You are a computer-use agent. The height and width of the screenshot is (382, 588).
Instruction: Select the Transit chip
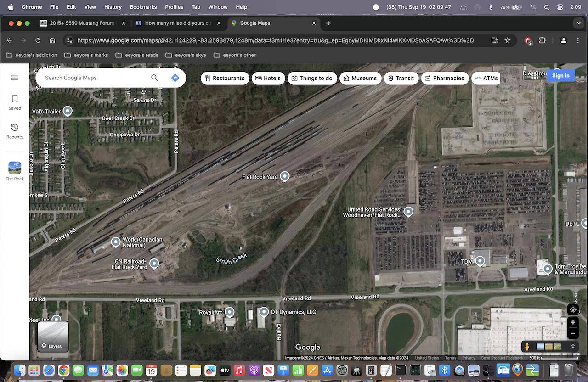tap(401, 78)
